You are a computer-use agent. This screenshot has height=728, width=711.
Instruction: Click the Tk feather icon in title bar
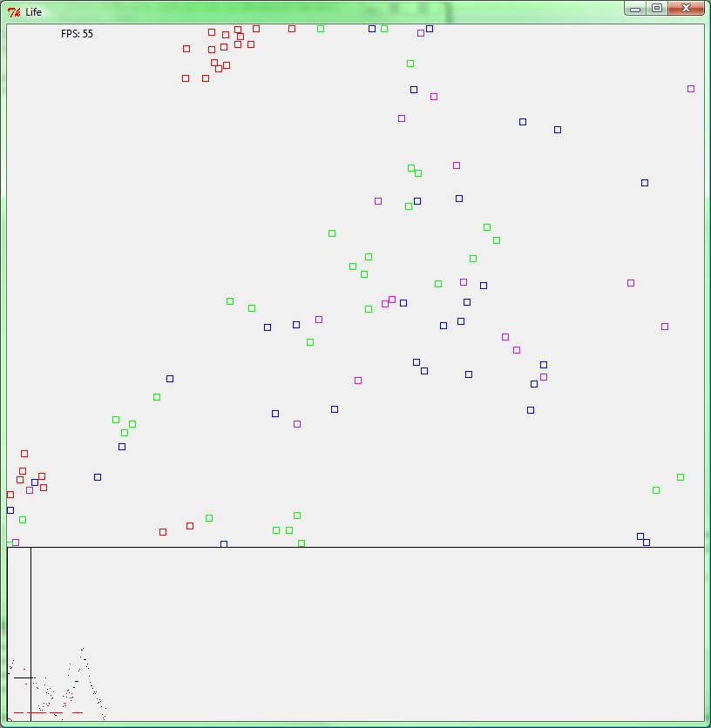point(12,12)
